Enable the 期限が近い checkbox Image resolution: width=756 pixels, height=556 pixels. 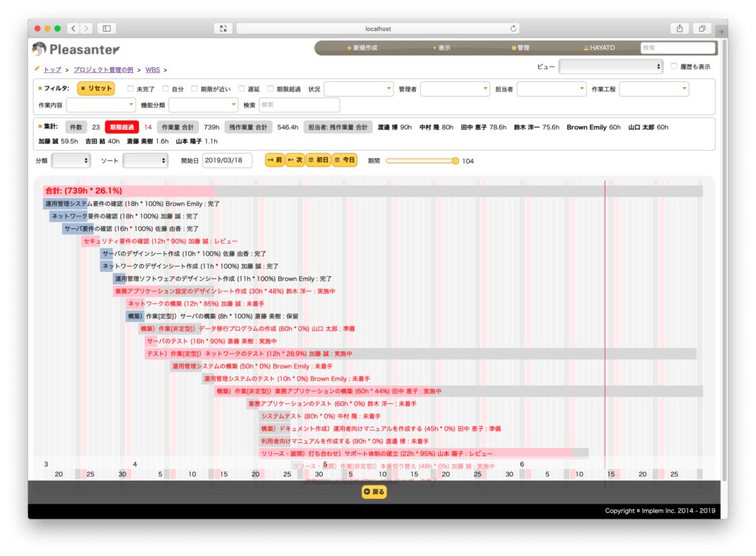(194, 89)
